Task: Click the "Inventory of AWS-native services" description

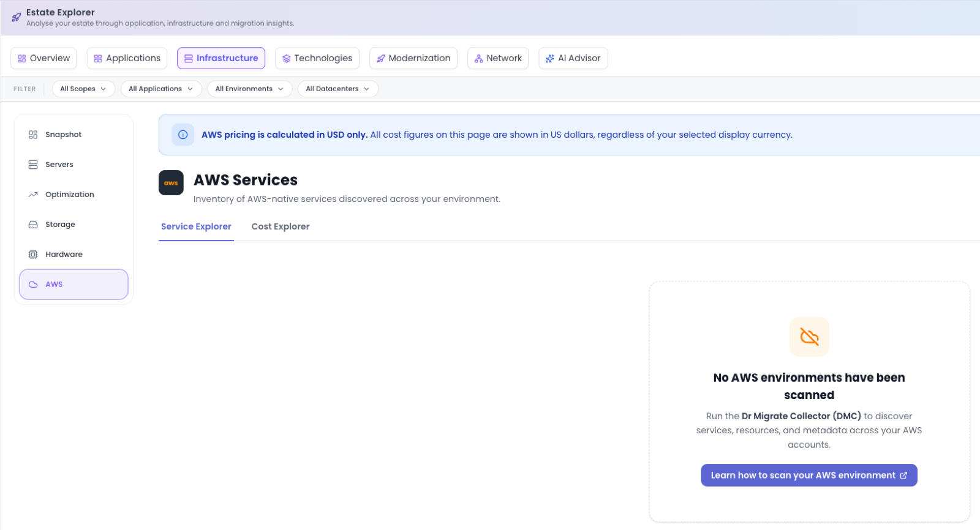Action: point(347,199)
